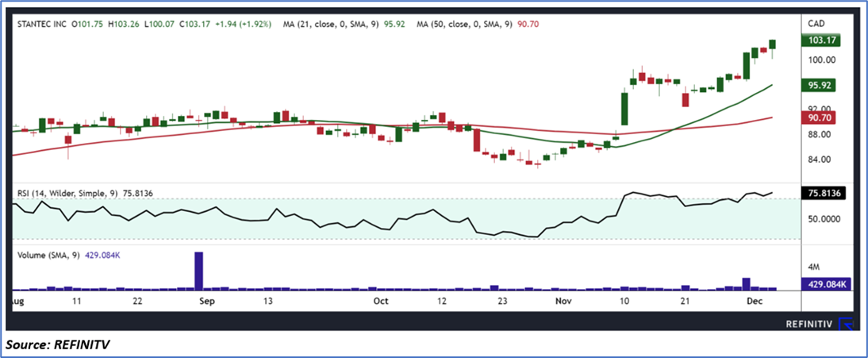Select the STANTEC INC symbol label
Viewport: 868px width, 358px height.
coord(42,24)
